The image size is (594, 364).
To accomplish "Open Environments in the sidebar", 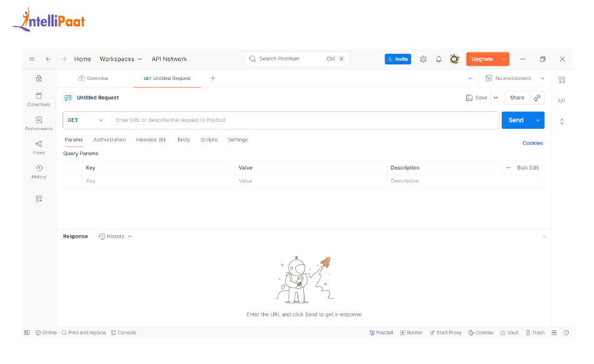I will click(x=39, y=123).
